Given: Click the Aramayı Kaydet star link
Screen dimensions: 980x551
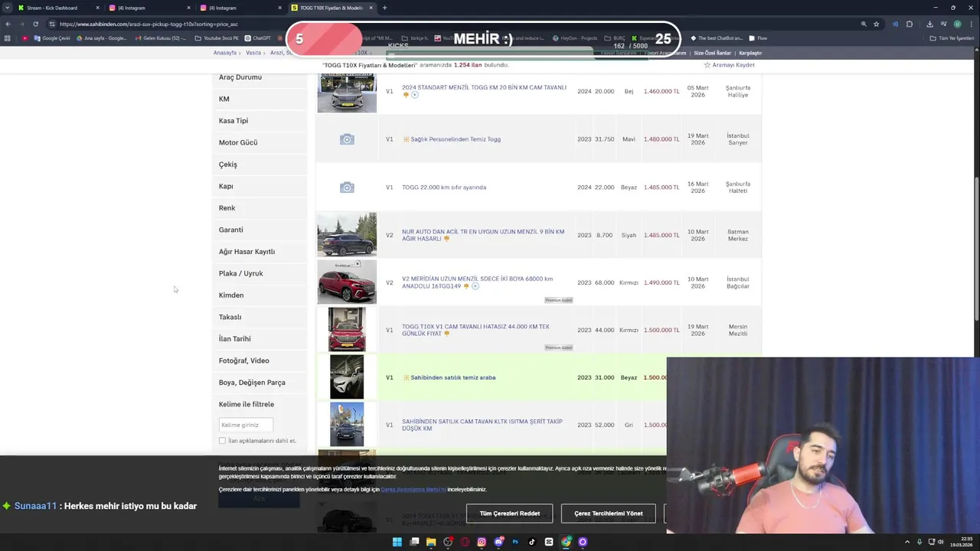Looking at the screenshot, I should (x=729, y=65).
